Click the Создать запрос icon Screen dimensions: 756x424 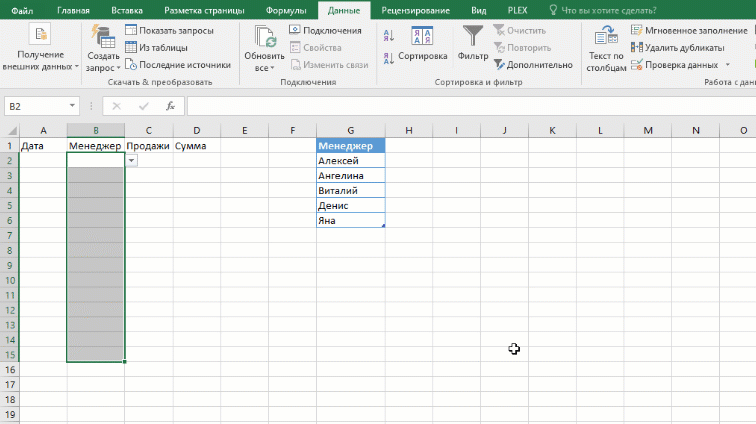point(103,36)
